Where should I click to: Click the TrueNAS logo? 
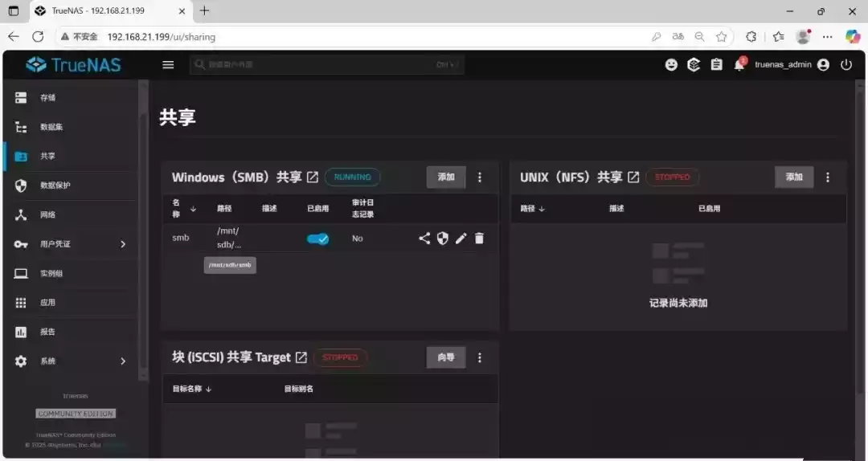pos(73,65)
